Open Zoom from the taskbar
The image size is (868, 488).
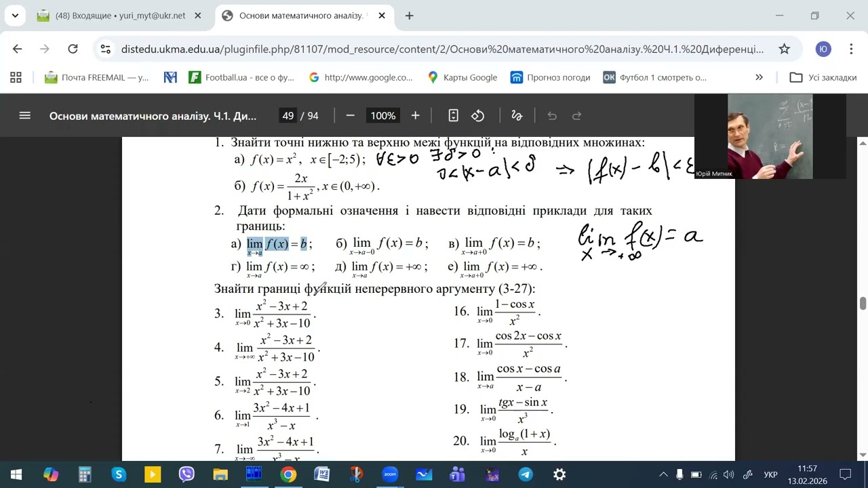coord(390,474)
